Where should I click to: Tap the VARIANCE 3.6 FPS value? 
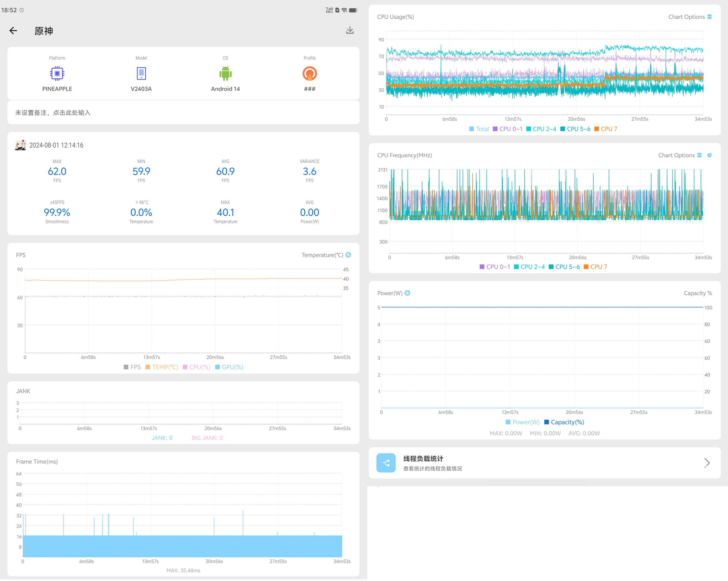[309, 171]
